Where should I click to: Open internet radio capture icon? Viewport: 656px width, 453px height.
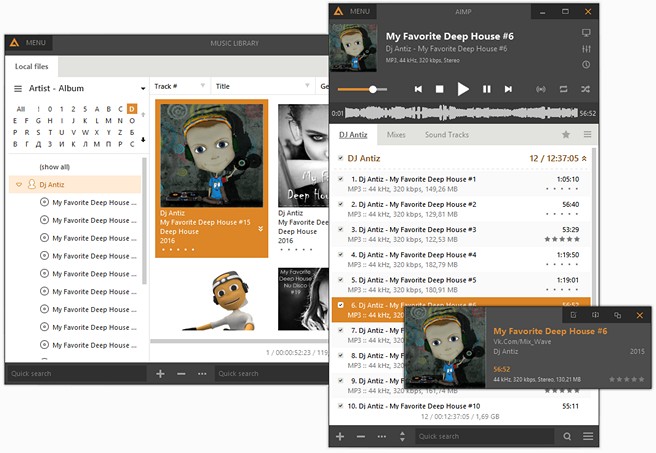(x=541, y=89)
